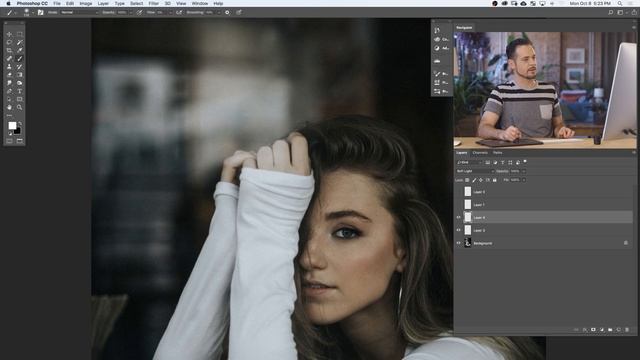
Task: Select the Clone Stamp tool
Action: pyautogui.click(x=9, y=67)
